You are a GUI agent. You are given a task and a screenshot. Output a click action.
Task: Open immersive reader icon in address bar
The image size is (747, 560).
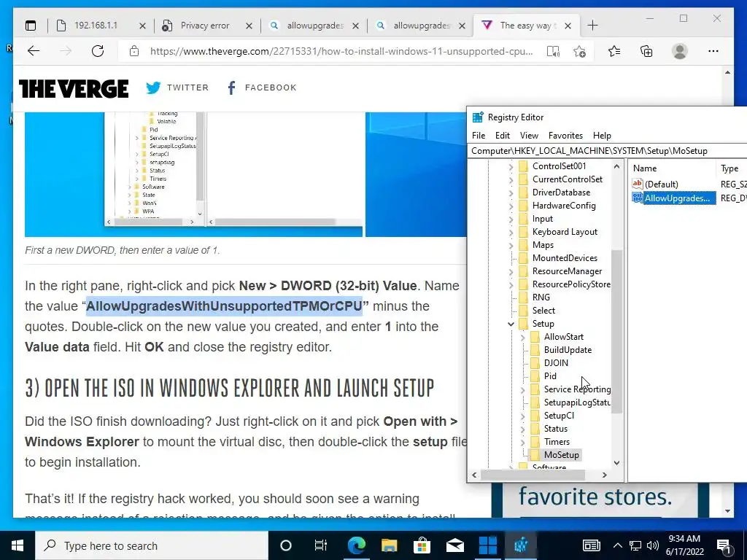[553, 52]
